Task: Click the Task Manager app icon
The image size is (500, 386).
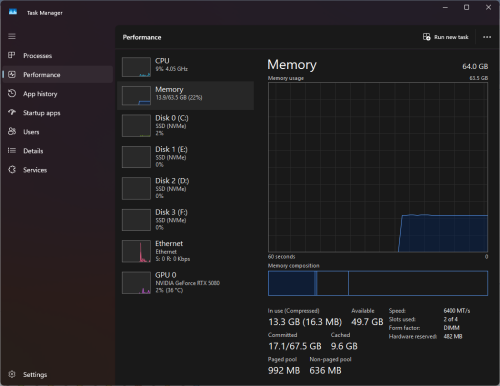Action: 13,12
